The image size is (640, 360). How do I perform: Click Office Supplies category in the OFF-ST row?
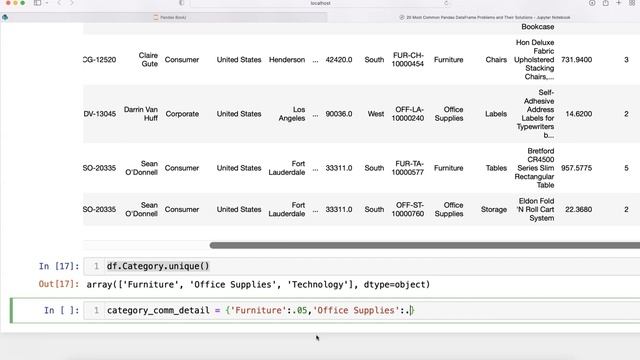449,209
